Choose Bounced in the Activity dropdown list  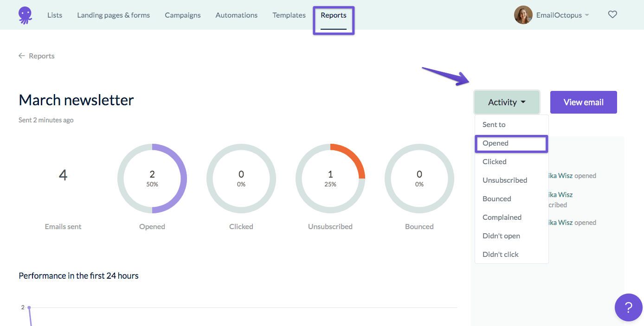click(x=496, y=199)
